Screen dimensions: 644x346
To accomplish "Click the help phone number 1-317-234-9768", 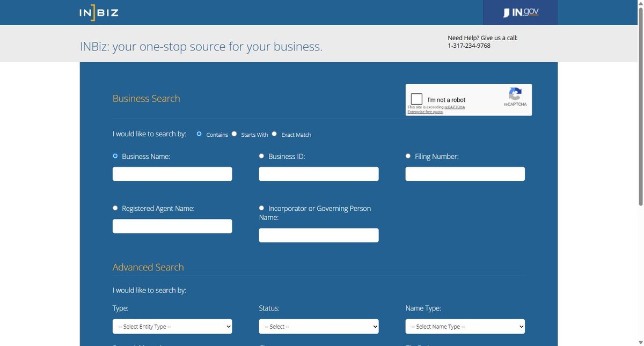I will 469,46.
